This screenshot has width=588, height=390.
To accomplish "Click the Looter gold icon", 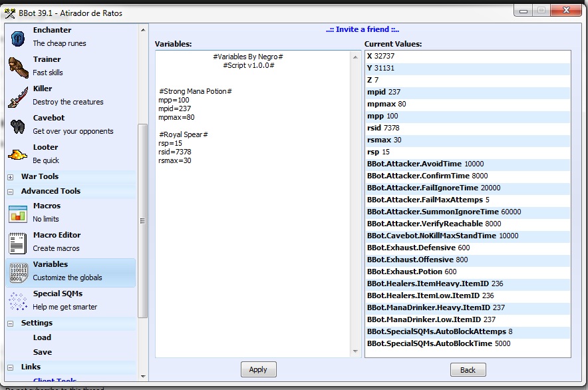I will [x=18, y=154].
